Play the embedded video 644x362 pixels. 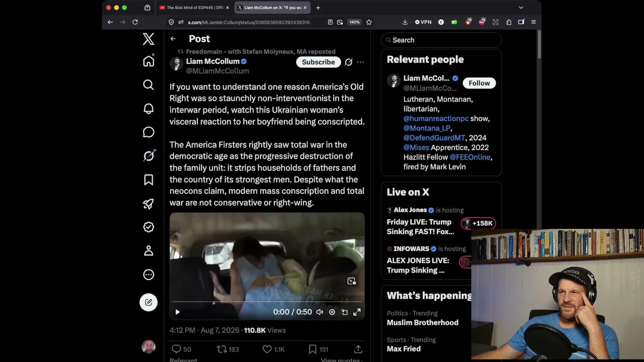tap(178, 312)
